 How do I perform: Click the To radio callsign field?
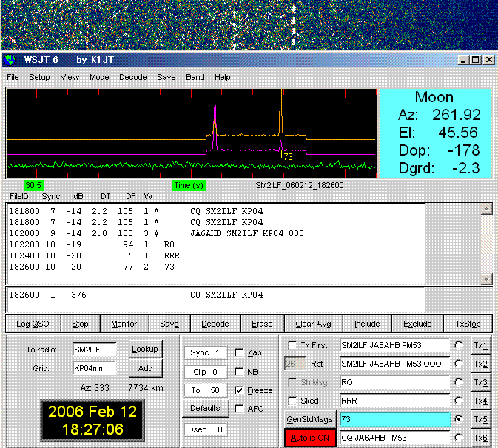point(95,350)
